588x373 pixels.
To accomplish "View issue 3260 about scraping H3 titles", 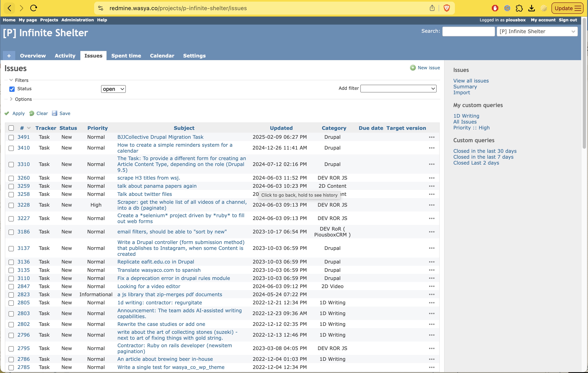I will (x=149, y=178).
